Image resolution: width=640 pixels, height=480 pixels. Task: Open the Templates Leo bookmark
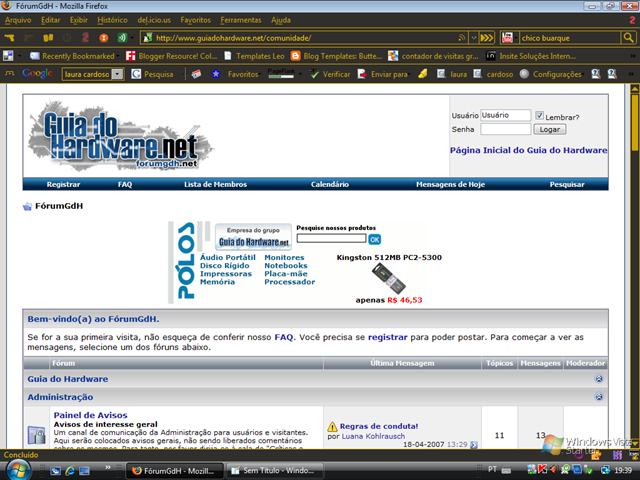254,56
